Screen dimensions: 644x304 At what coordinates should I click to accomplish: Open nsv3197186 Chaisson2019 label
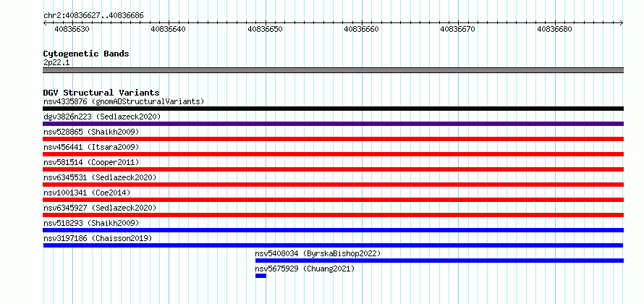click(98, 238)
